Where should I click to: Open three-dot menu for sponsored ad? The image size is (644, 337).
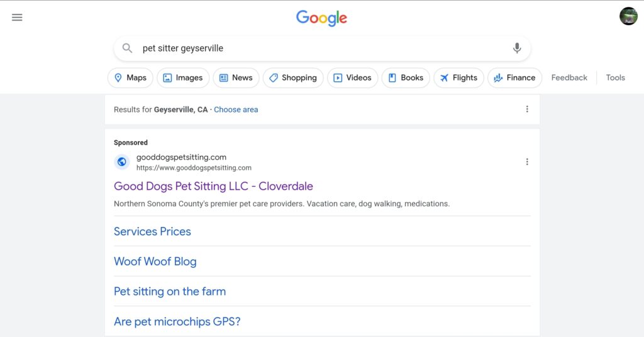pyautogui.click(x=527, y=162)
